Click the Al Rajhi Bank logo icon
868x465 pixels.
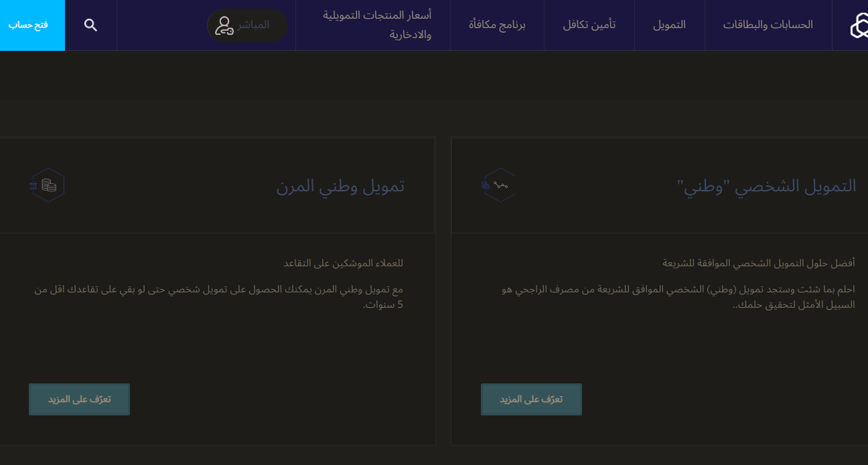pos(859,25)
